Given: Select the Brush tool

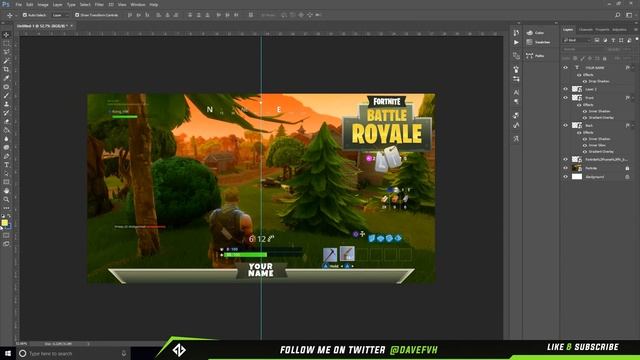Looking at the screenshot, I should [x=6, y=95].
